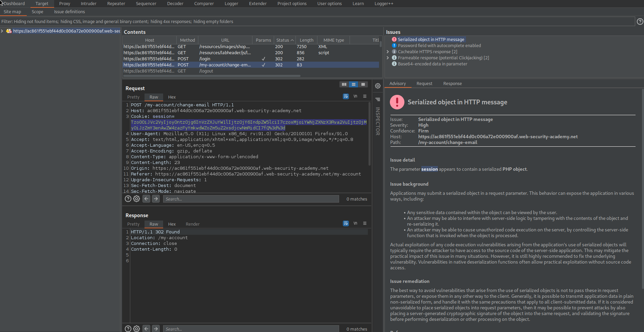644x332 pixels.
Task: Select the highlighted POST /my-account/change-em... row
Action: [x=251, y=65]
